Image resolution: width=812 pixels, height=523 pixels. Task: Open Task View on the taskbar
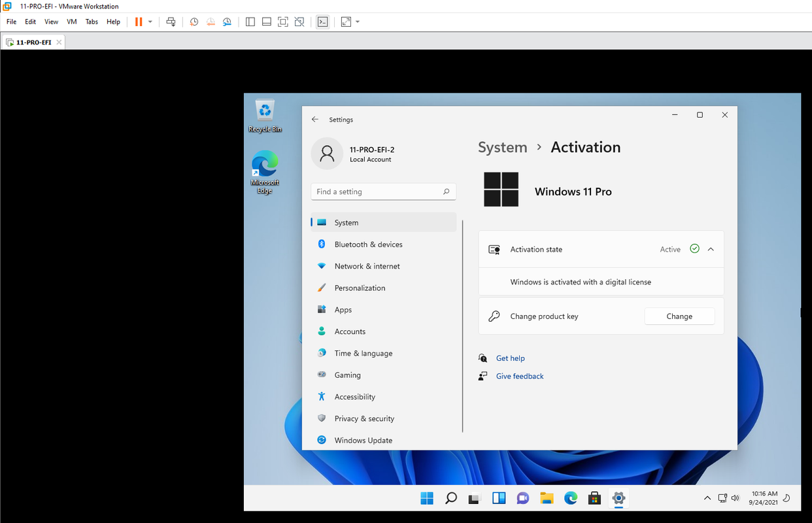(x=475, y=498)
